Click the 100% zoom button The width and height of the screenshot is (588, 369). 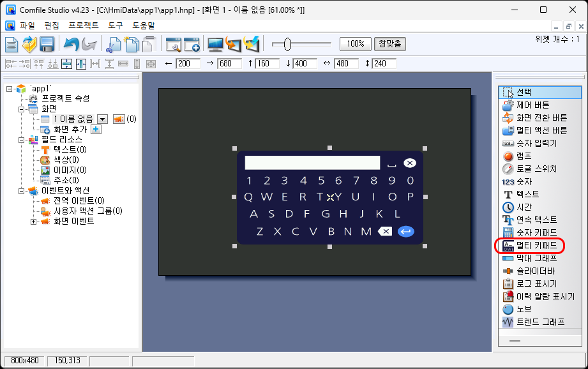click(356, 43)
